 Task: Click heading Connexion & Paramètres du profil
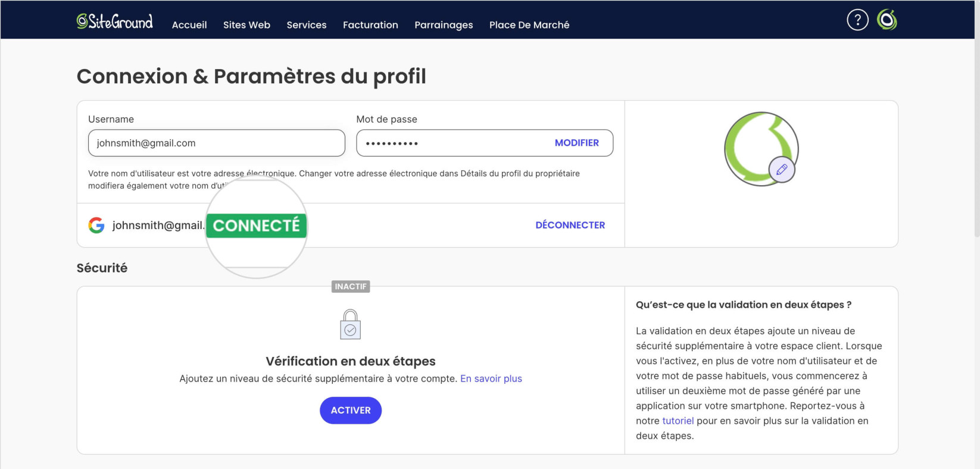coord(251,76)
